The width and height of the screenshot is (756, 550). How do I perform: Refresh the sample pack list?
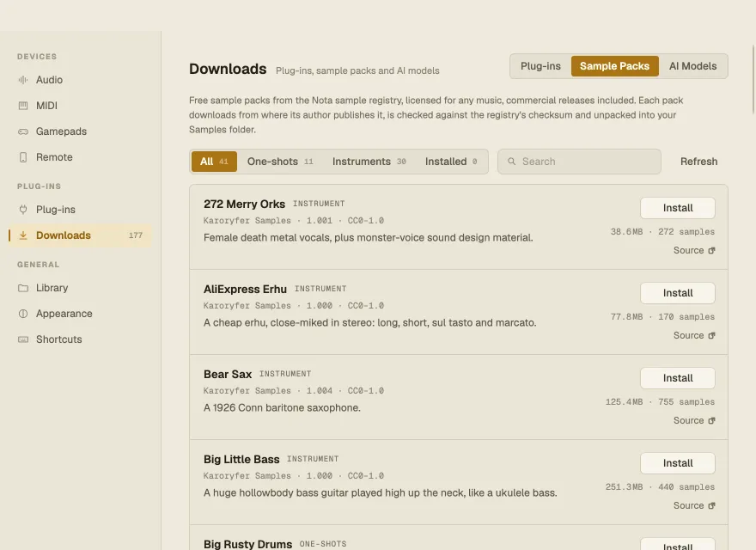pos(698,162)
